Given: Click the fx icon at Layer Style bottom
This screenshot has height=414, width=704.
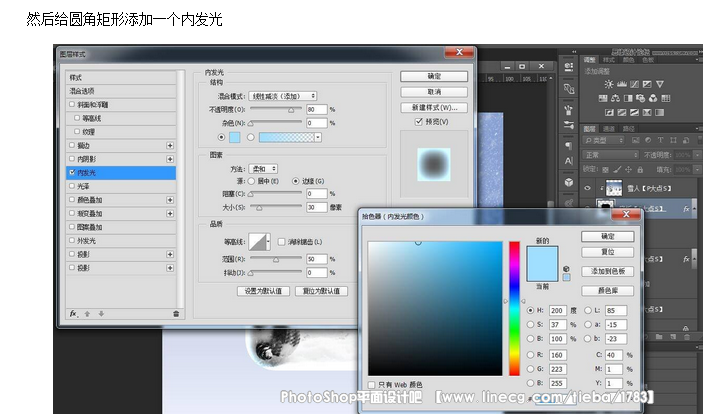Looking at the screenshot, I should [73, 313].
